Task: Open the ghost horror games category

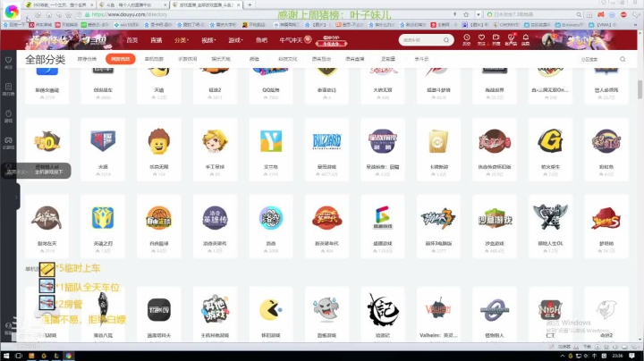Action: 326,314
